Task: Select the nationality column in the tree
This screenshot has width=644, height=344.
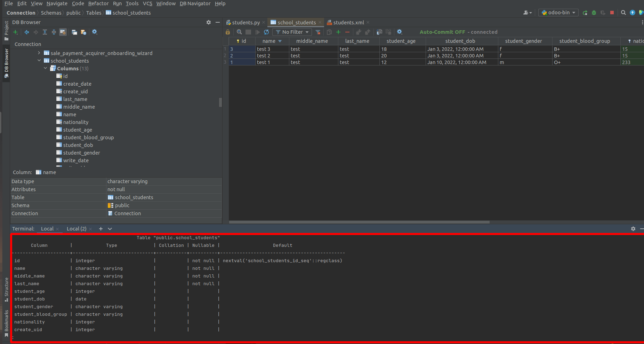Action: 76,122
